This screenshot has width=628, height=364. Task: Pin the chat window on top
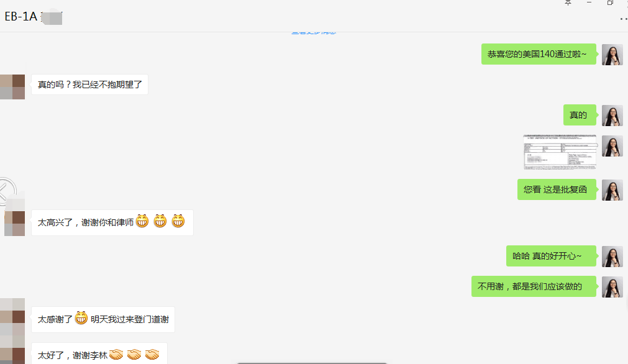point(568,3)
